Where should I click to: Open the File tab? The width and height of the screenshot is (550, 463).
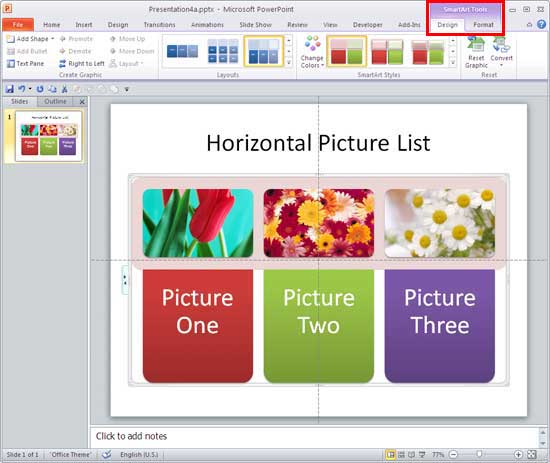click(x=18, y=25)
